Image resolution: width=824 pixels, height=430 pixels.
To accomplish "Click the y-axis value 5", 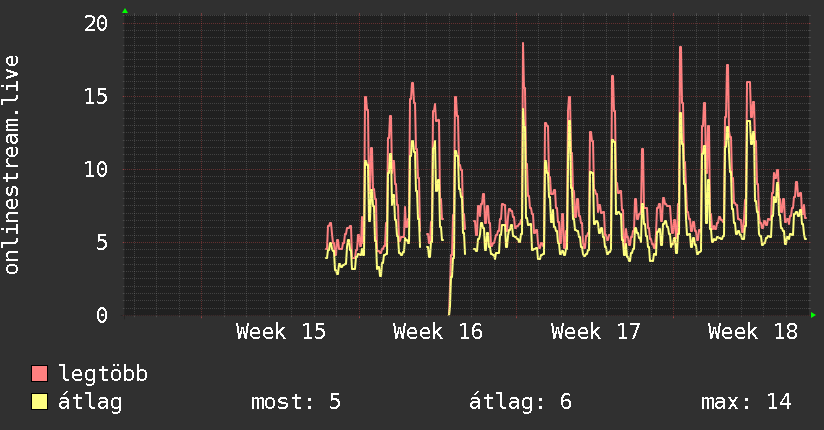I will pyautogui.click(x=102, y=242).
